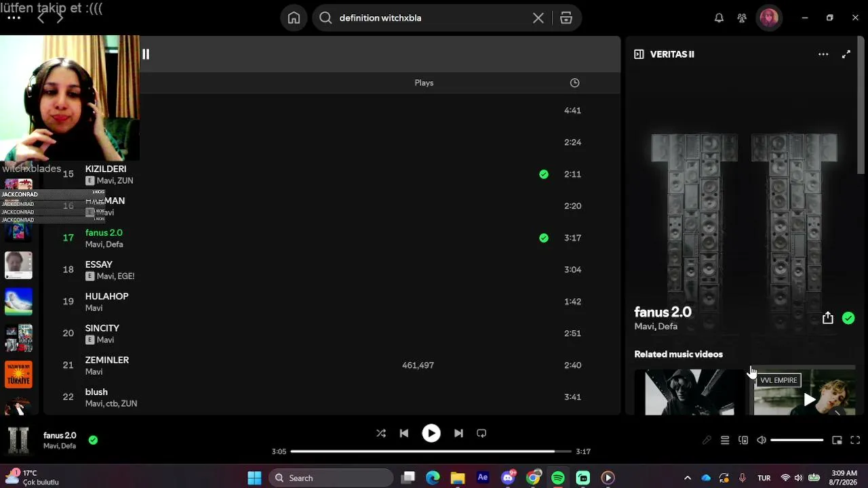Expand the Now Playing panel to full view

pos(846,54)
